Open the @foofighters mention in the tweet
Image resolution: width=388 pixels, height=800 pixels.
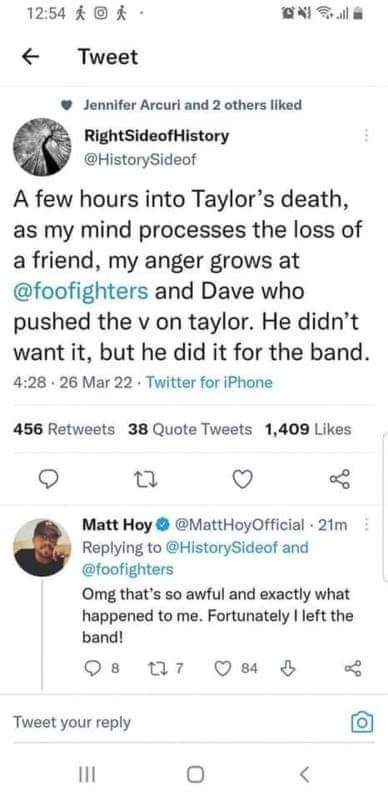coord(81,292)
